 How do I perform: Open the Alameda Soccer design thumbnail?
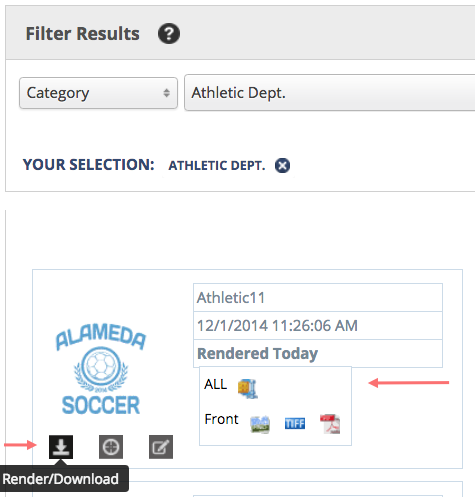[x=101, y=368]
